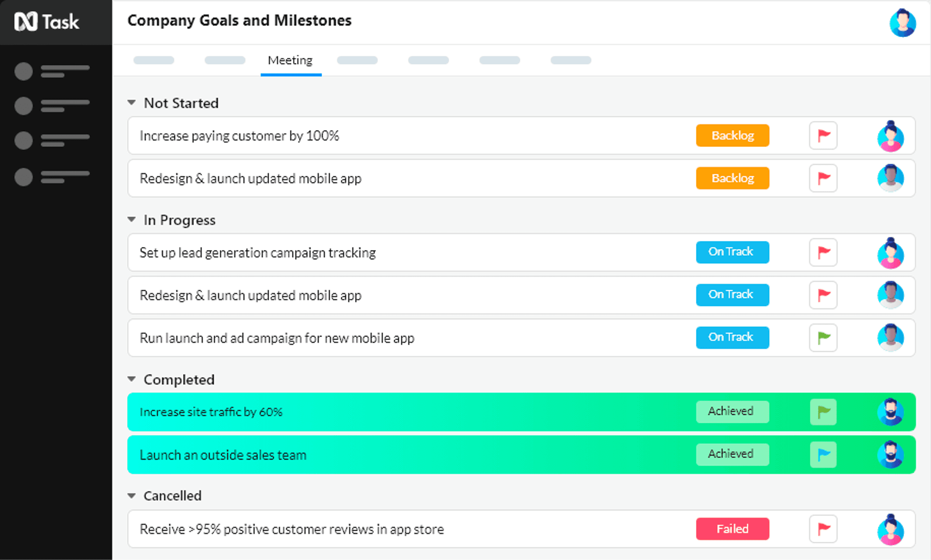Toggle flag on Not Started Redesign mobile app row
The width and height of the screenshot is (931, 560).
(823, 178)
